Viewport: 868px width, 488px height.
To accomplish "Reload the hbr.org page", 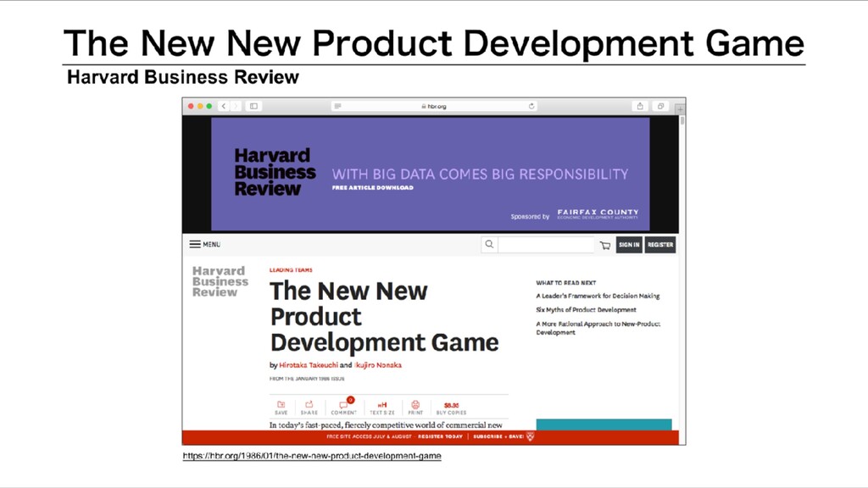I will (x=531, y=106).
